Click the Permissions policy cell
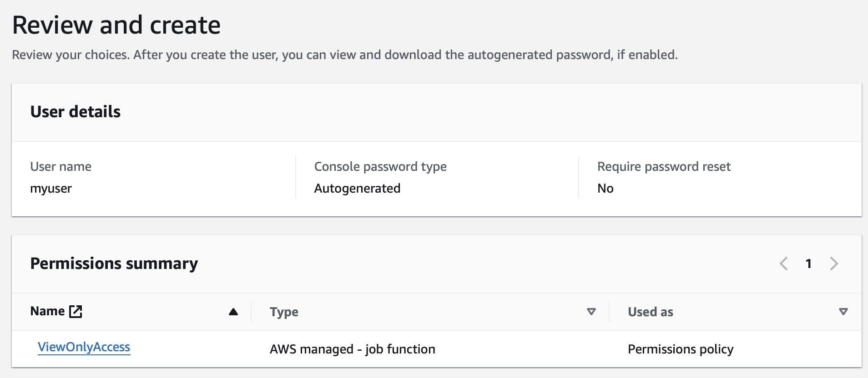 681,349
